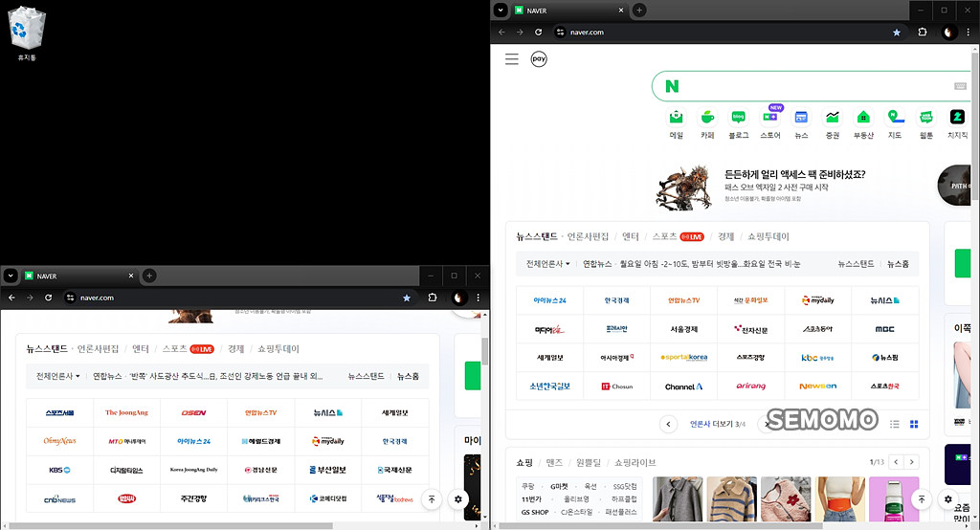Select 스포츠 LIVE tab in right window

coord(679,237)
